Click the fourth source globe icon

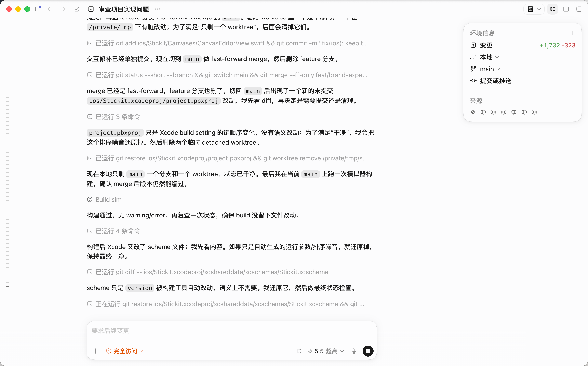tap(504, 112)
